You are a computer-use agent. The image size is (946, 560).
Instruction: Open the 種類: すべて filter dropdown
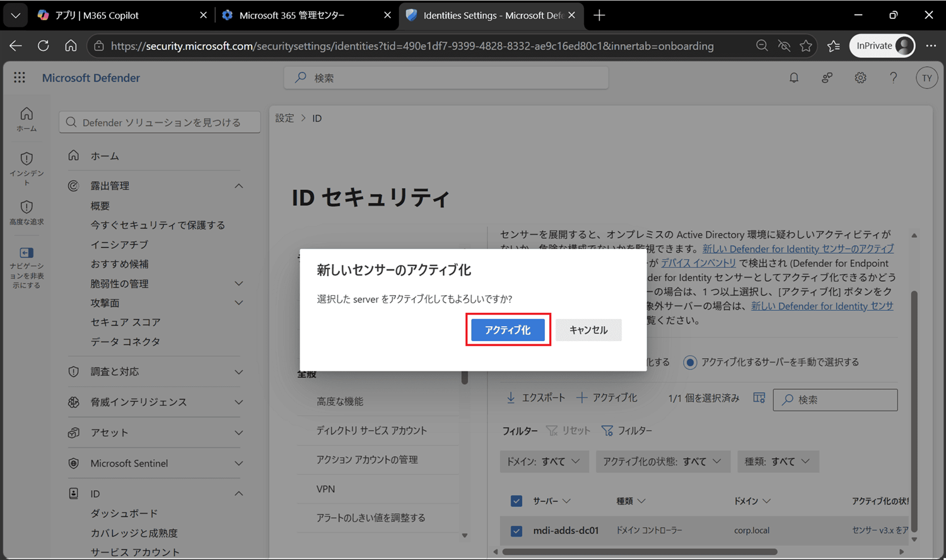pyautogui.click(x=778, y=462)
